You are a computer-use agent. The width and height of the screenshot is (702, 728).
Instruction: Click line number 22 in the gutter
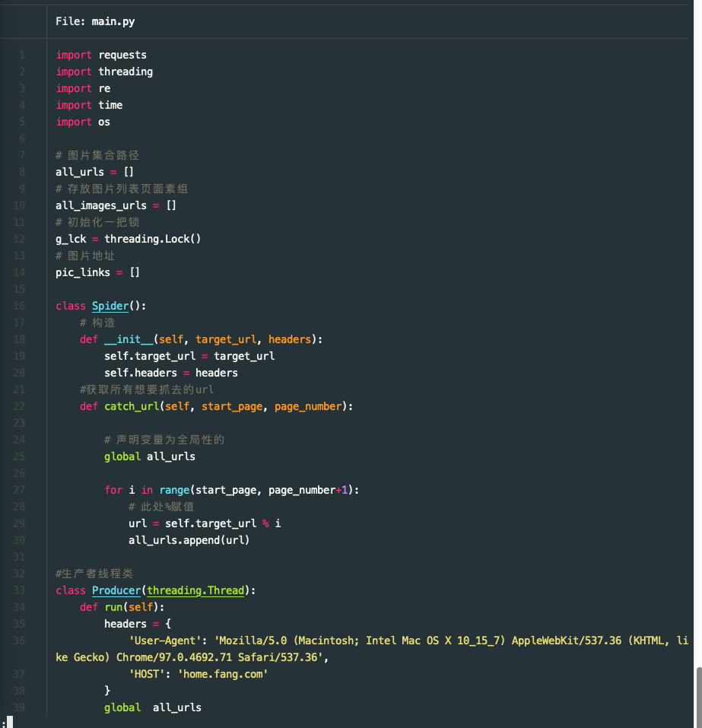tap(19, 406)
